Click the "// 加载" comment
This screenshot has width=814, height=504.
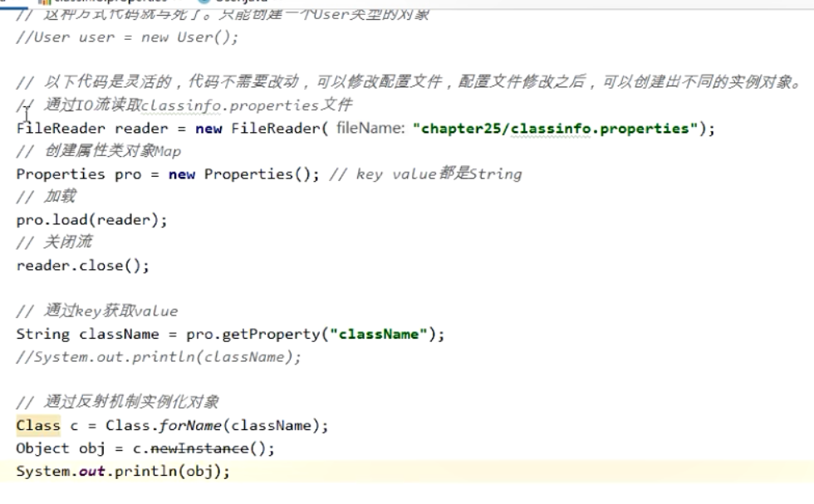(x=47, y=196)
